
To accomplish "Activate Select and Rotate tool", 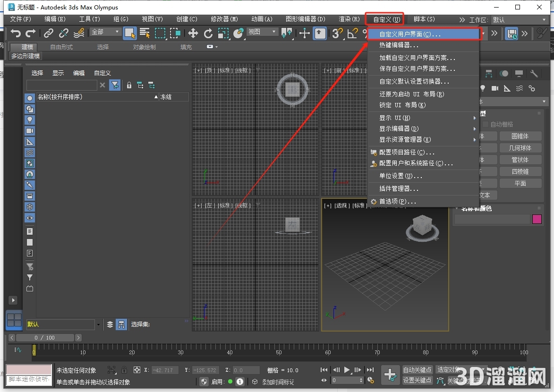I will (x=208, y=33).
